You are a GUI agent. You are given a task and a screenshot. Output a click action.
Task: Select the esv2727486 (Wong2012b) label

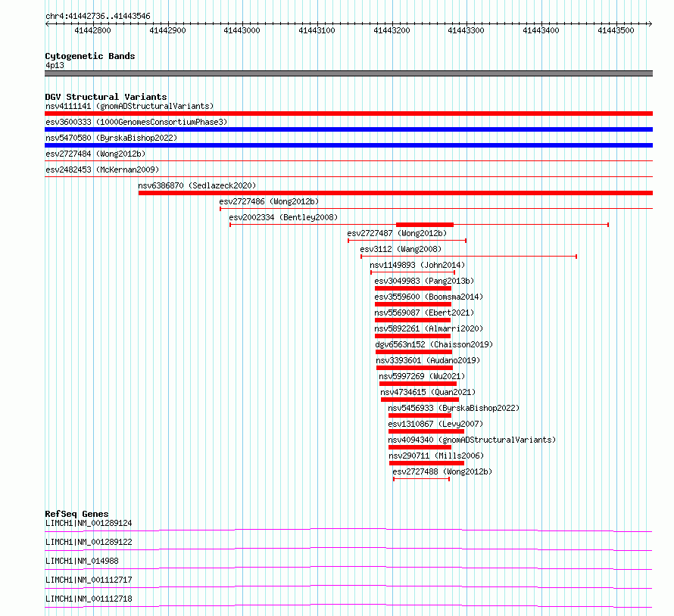tap(269, 201)
